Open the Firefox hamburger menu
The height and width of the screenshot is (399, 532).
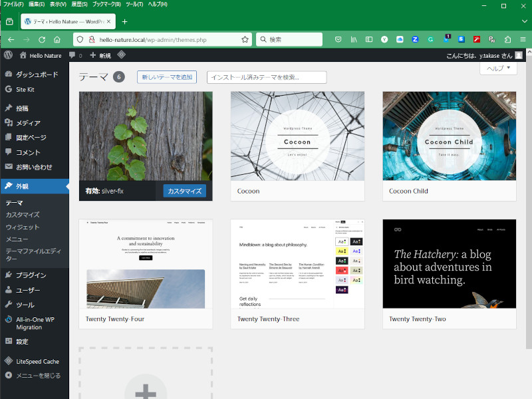point(523,40)
